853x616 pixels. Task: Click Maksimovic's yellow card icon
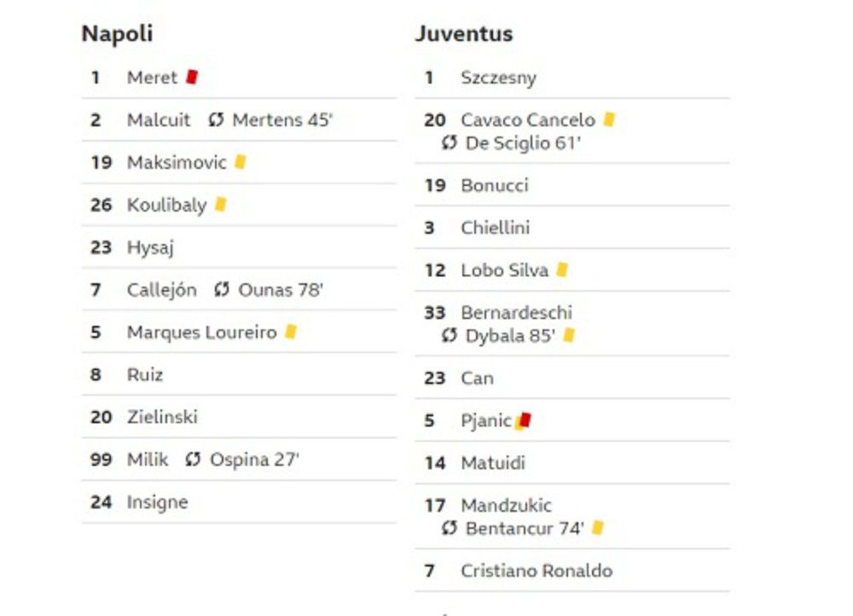tap(240, 162)
